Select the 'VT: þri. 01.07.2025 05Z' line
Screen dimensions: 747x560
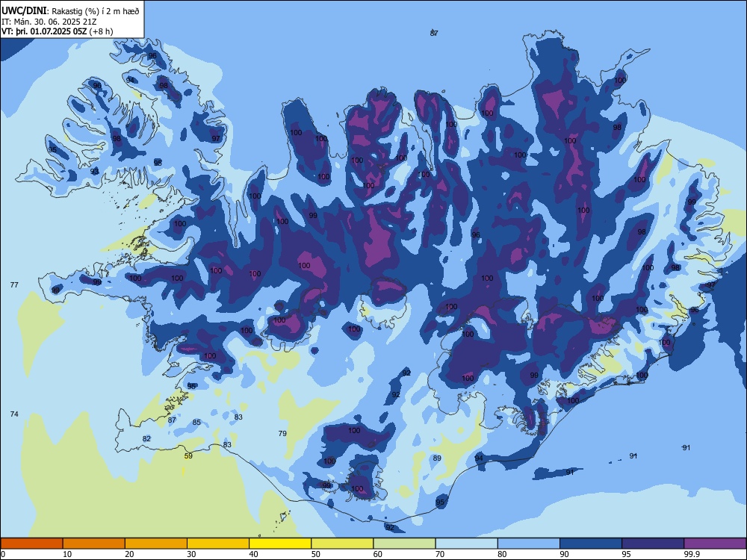(x=44, y=31)
